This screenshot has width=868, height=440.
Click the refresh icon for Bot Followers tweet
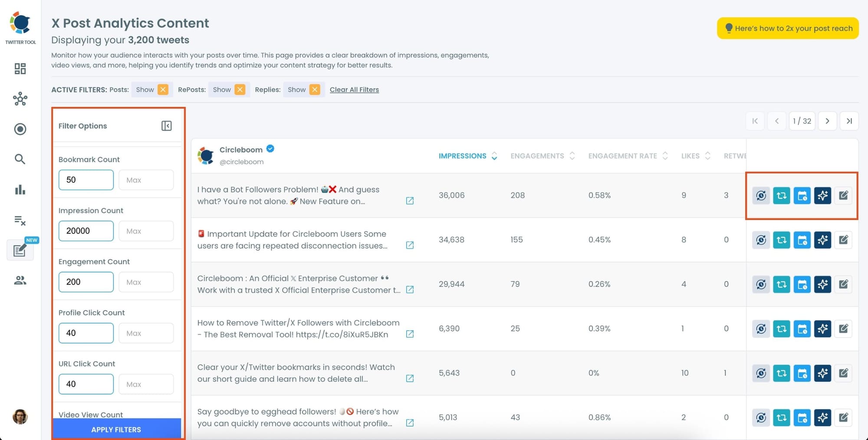(x=761, y=195)
